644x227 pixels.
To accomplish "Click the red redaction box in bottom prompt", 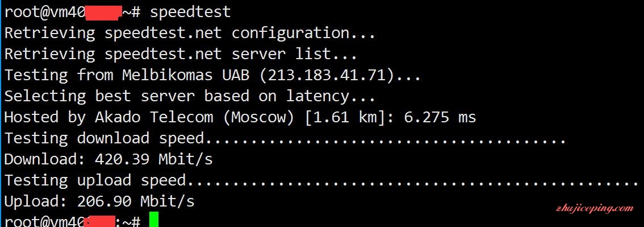I will pyautogui.click(x=99, y=221).
